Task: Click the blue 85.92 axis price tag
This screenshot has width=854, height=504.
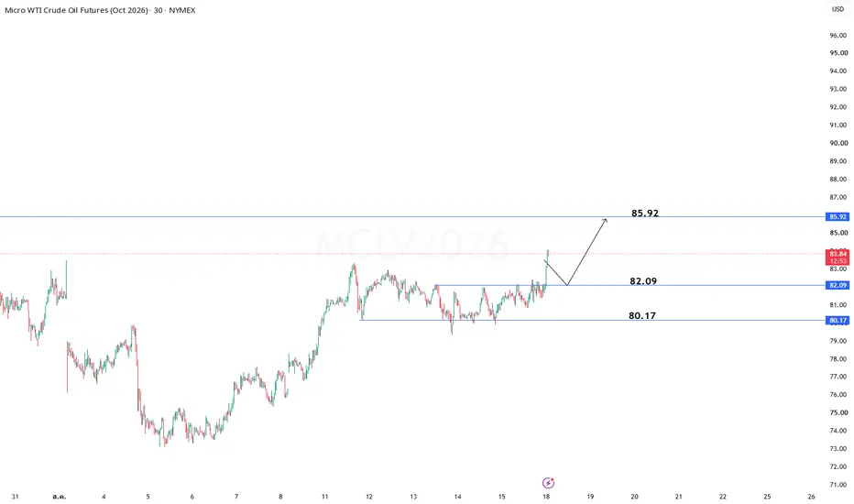Action: pyautogui.click(x=838, y=217)
